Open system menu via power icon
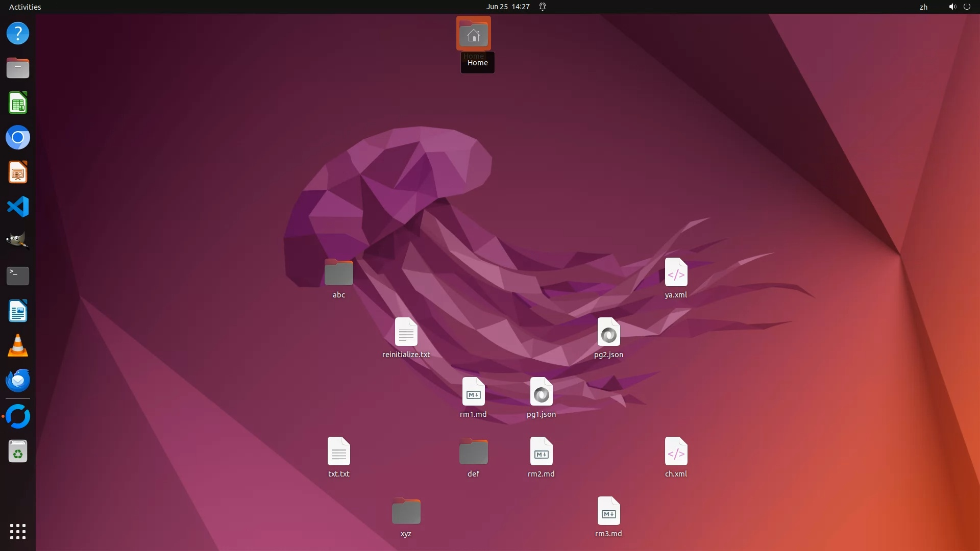This screenshot has width=980, height=551. (967, 7)
